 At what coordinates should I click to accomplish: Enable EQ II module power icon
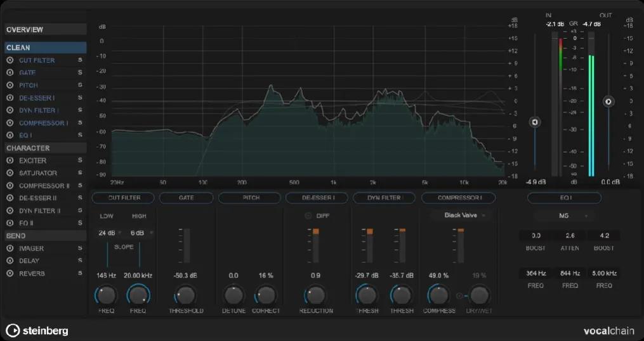10,223
